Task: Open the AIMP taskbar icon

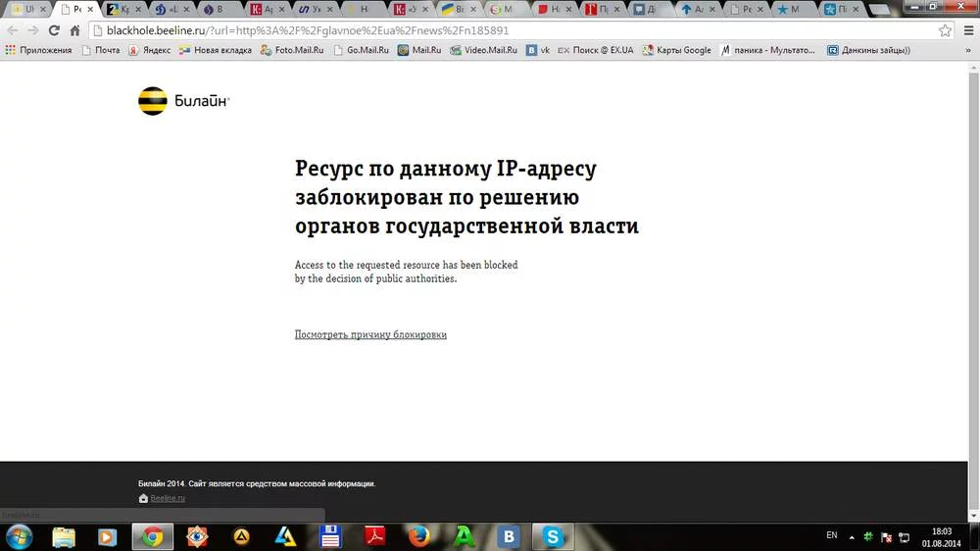Action: [x=241, y=537]
